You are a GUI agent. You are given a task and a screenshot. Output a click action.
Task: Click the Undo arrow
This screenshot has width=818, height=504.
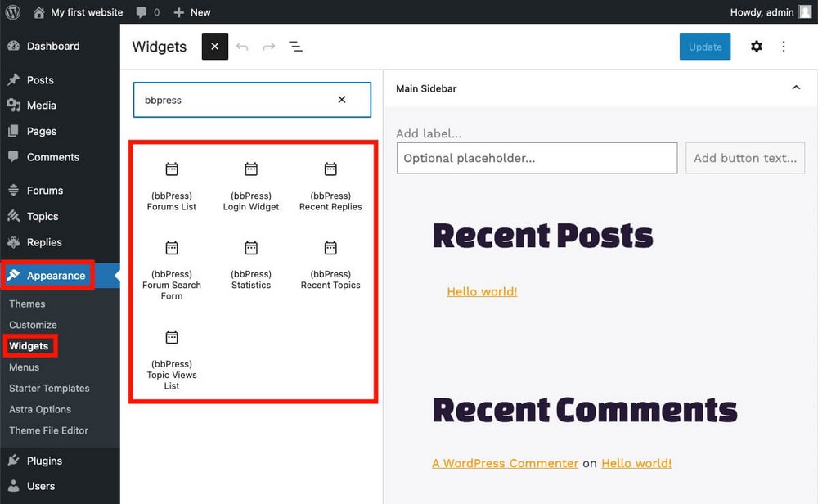(242, 47)
